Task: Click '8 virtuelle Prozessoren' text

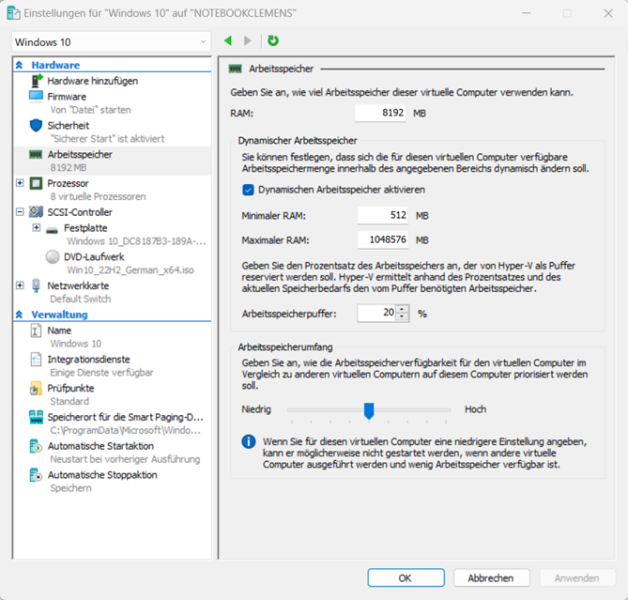Action: (x=98, y=197)
